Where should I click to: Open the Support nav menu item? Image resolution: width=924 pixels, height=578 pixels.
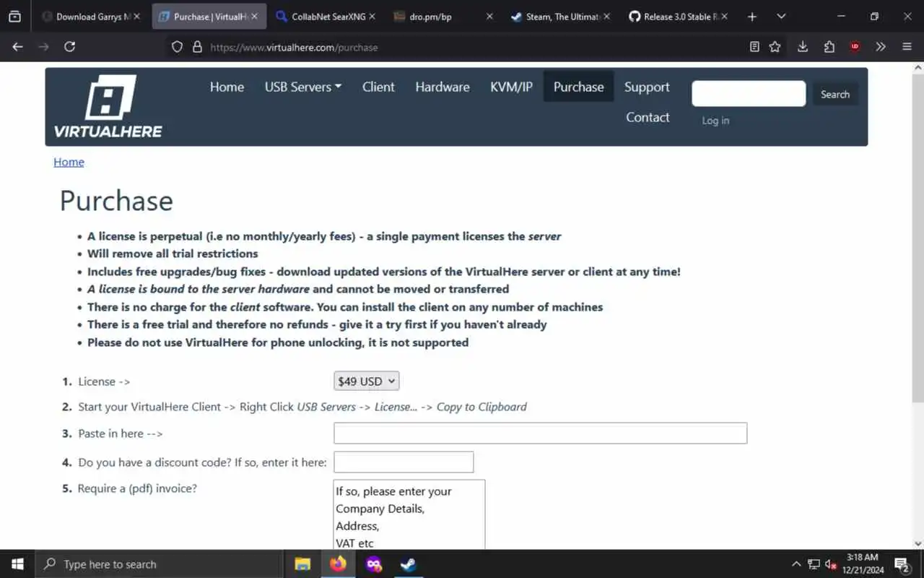pos(647,87)
